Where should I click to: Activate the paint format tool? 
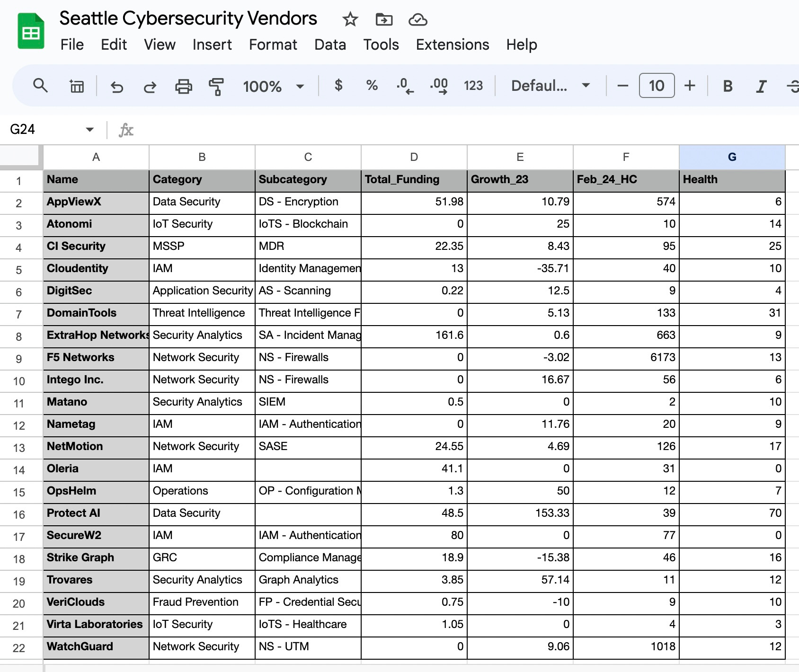pyautogui.click(x=216, y=86)
